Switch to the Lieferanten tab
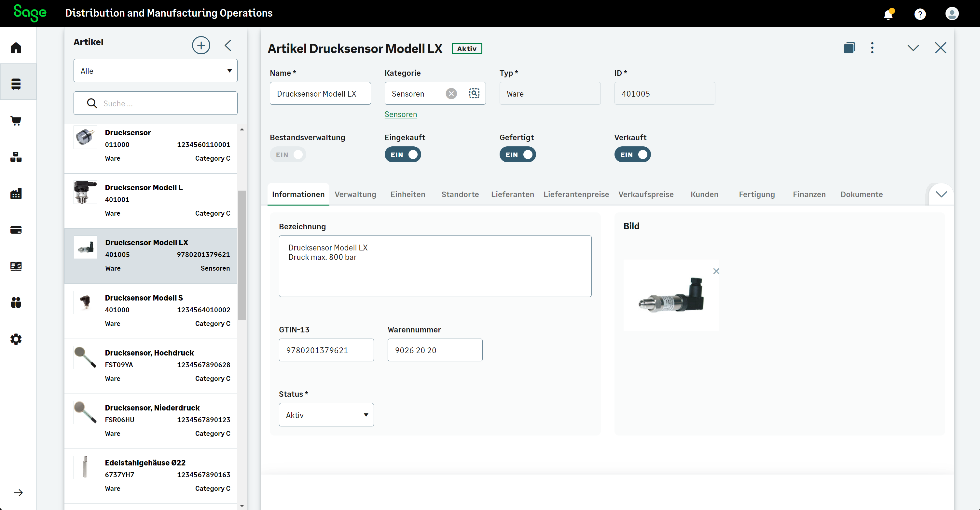 click(512, 195)
